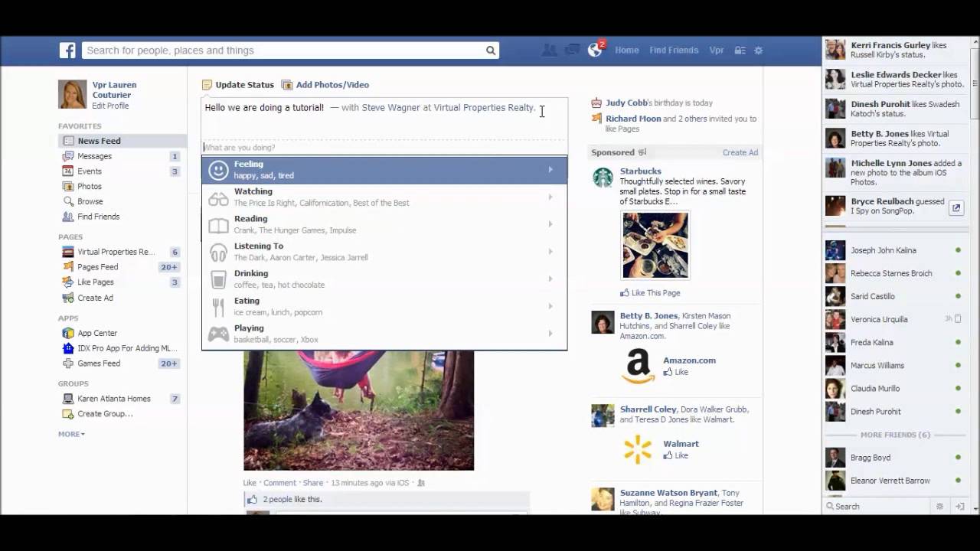Image resolution: width=980 pixels, height=551 pixels.
Task: Click 'What are you doing?' input field
Action: coord(384,147)
